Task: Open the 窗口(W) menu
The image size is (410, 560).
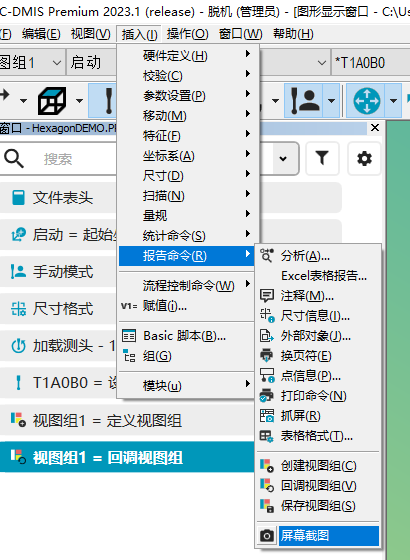Action: [x=240, y=34]
